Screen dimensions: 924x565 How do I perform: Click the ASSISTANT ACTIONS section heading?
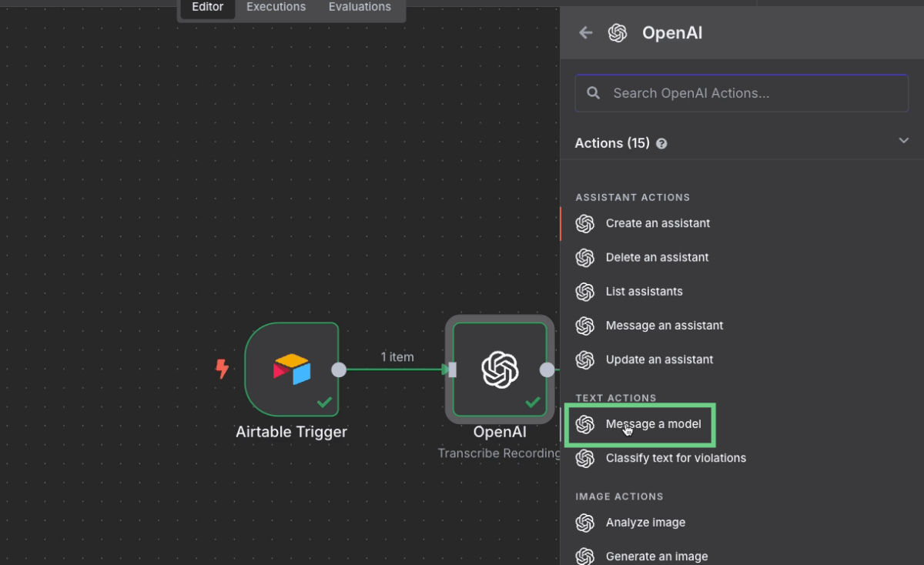click(633, 198)
